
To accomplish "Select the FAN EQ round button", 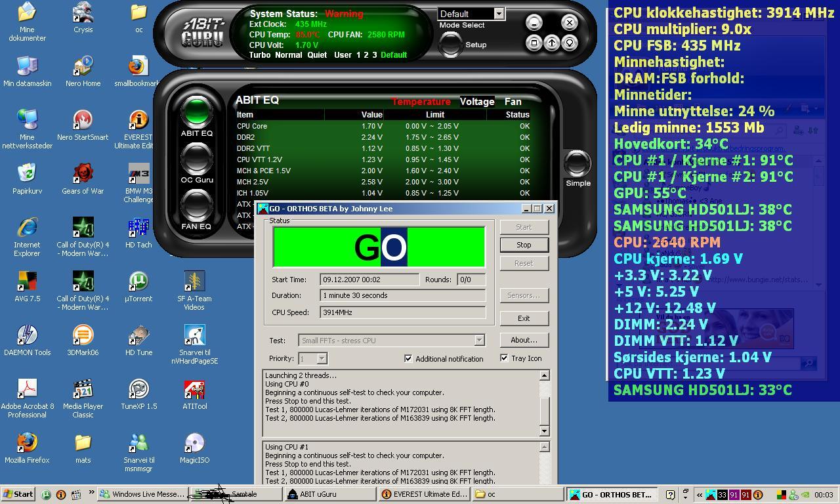I will (196, 205).
